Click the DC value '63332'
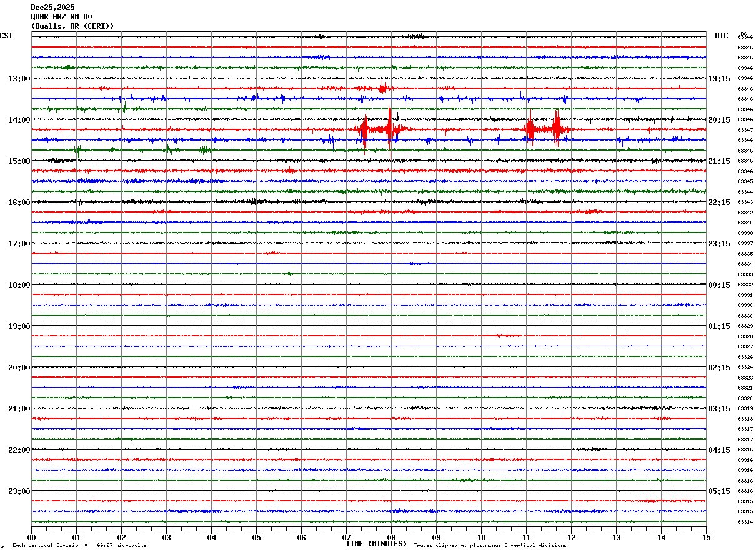Screen dimensions: 756x554 click(x=745, y=285)
